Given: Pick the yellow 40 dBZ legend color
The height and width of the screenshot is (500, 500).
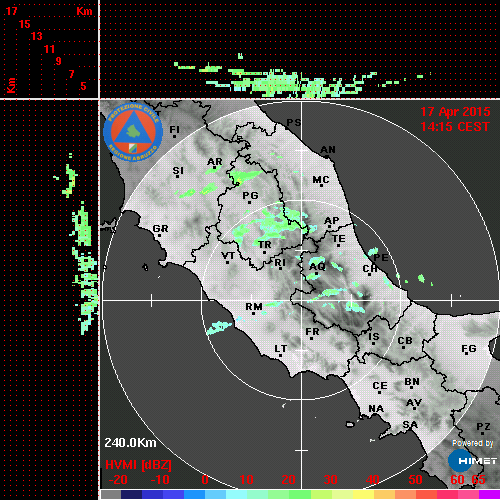Looking at the screenshot, I should pos(363,495).
